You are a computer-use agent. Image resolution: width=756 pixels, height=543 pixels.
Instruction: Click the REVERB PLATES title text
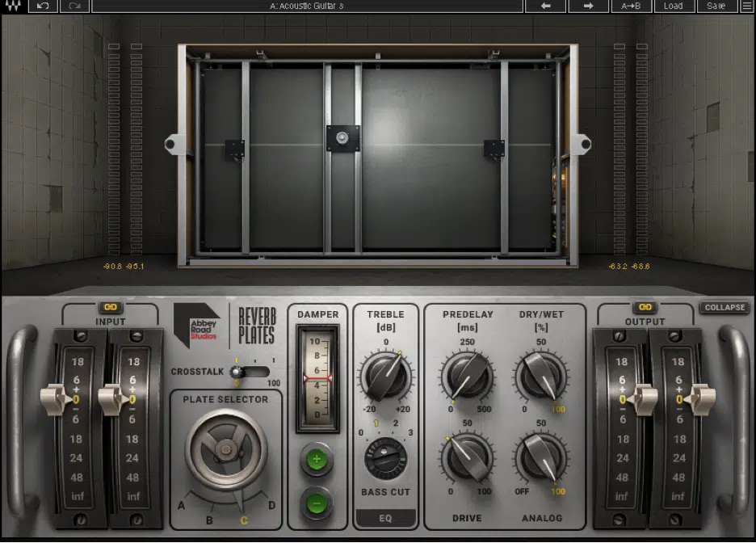pyautogui.click(x=257, y=326)
